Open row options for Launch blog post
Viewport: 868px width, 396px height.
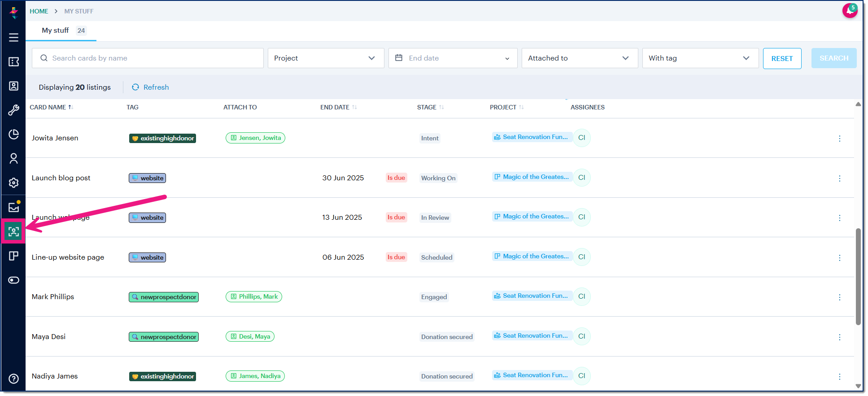point(840,178)
